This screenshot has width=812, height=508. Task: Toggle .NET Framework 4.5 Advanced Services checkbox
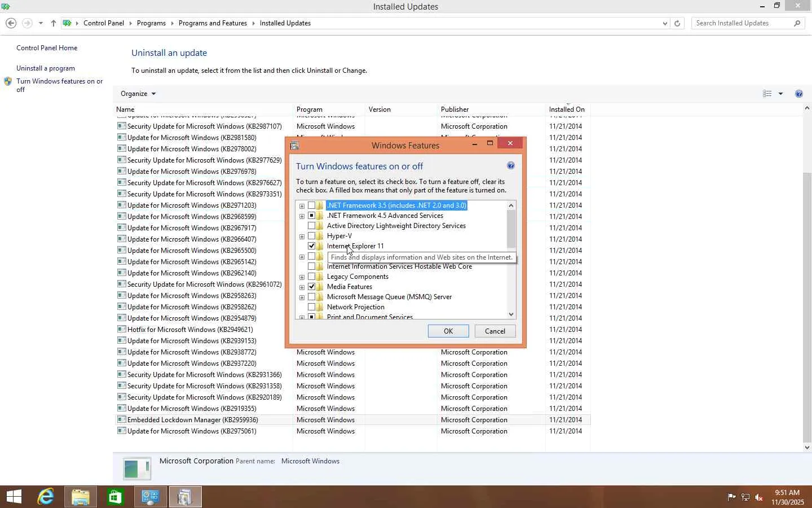(311, 216)
